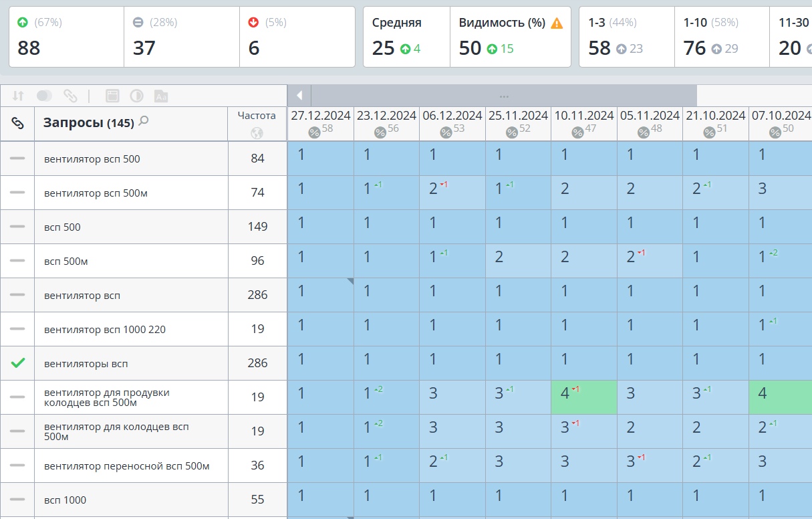
Task: Click the chain link icon in table header
Action: click(18, 123)
